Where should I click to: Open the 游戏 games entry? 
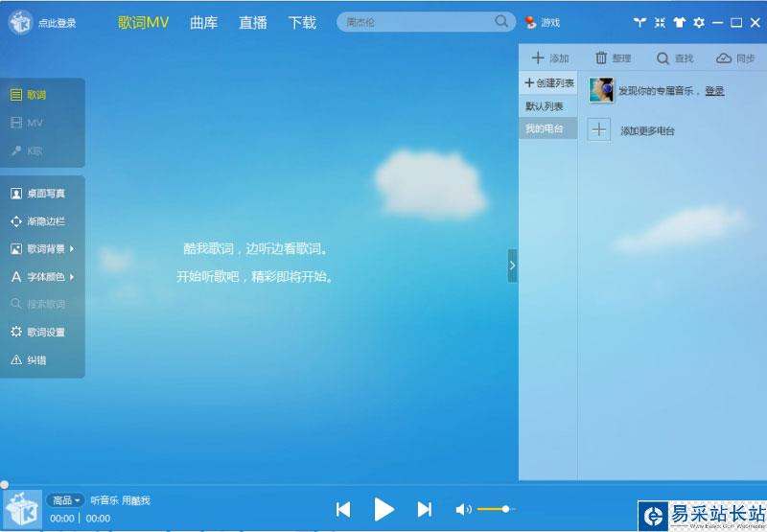pos(542,22)
